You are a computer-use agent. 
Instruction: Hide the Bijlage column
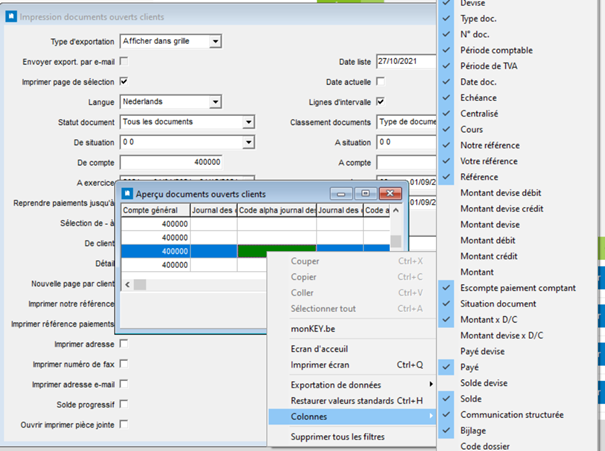click(x=517, y=431)
